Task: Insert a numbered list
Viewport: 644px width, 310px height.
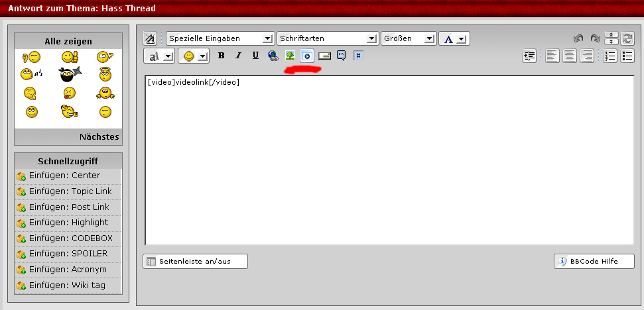Action: [x=610, y=56]
